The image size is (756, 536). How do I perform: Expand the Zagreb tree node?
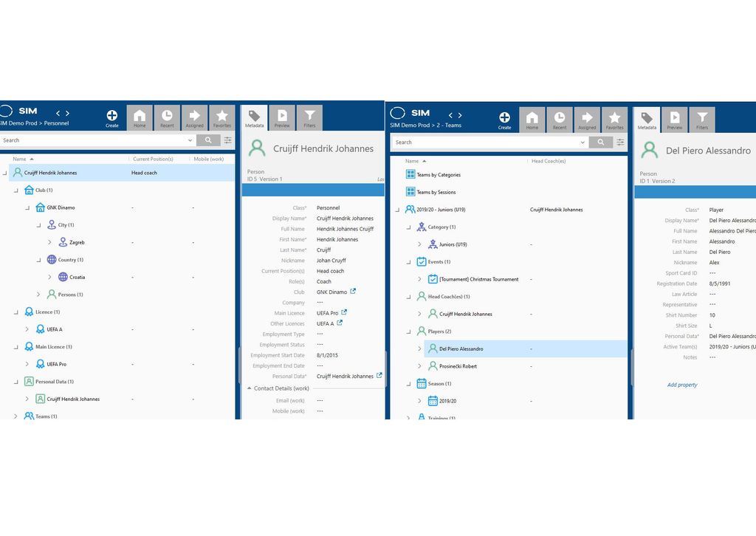coord(49,242)
